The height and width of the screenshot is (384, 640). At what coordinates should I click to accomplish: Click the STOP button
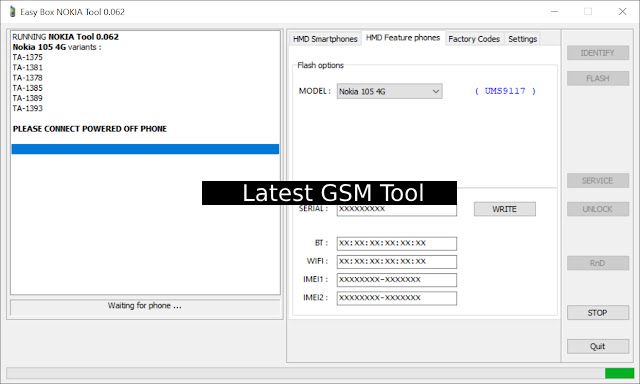(598, 313)
